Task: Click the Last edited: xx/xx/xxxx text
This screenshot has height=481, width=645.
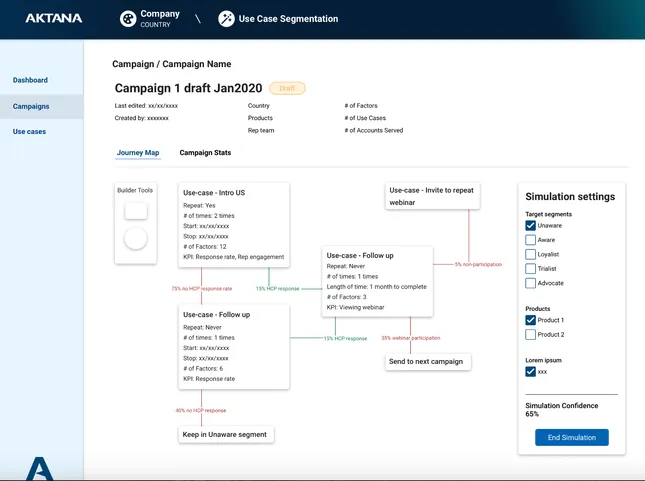Action: tap(146, 106)
